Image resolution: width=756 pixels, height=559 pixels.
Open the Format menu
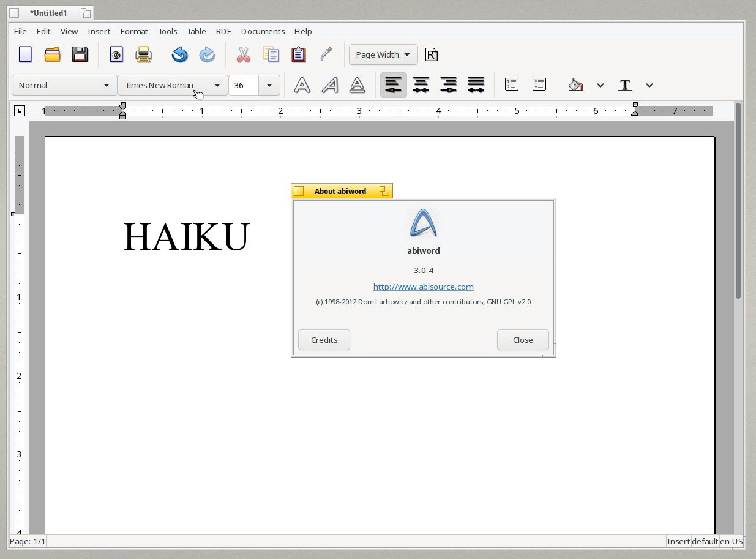click(x=133, y=31)
